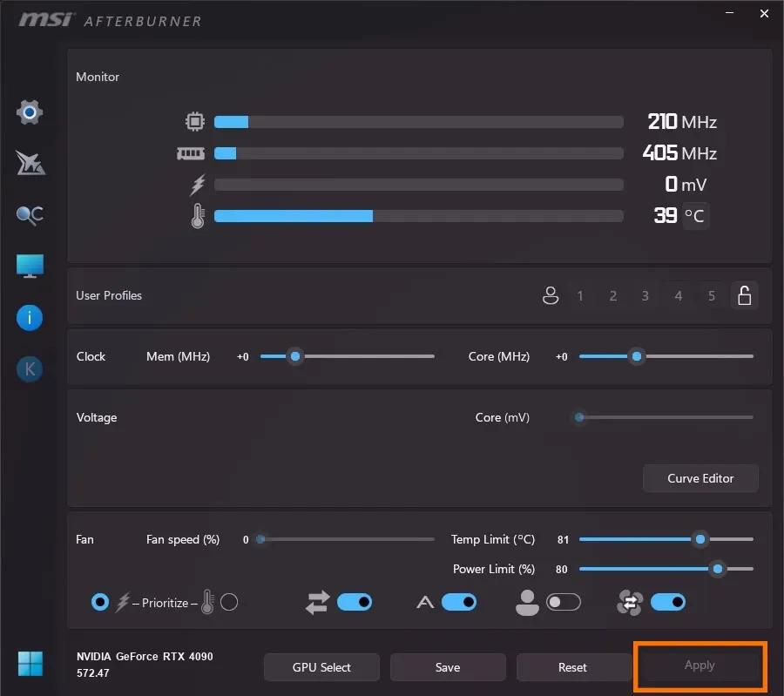
Task: Click the Fan speed (%) slider
Action: 347,539
